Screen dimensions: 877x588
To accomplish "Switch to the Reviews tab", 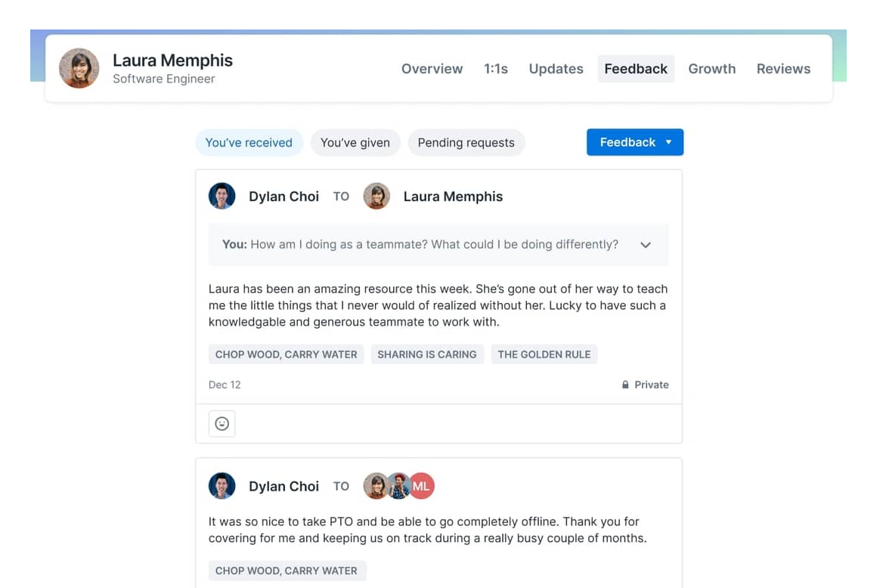I will (783, 69).
